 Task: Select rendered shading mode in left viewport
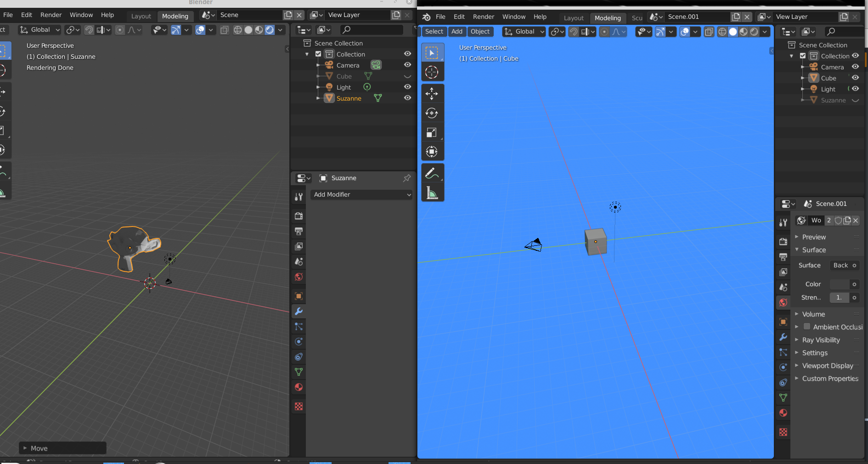pyautogui.click(x=270, y=30)
